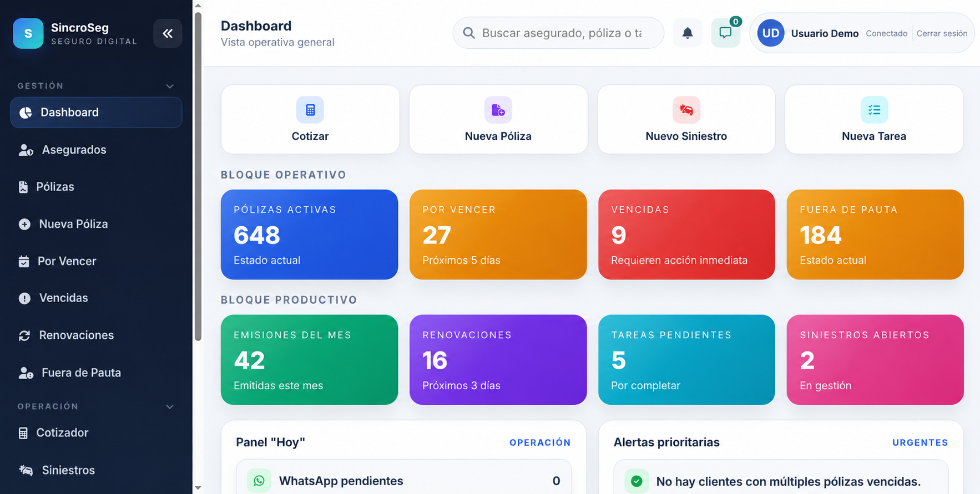Open Fuera de Pauta in the sidebar
This screenshot has height=494, width=980.
pos(96,373)
